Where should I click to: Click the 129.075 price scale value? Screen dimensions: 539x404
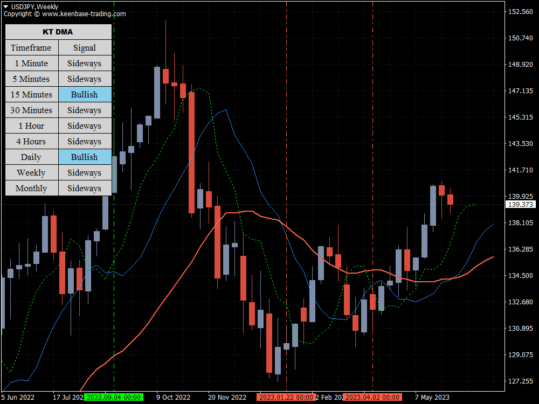(x=520, y=354)
